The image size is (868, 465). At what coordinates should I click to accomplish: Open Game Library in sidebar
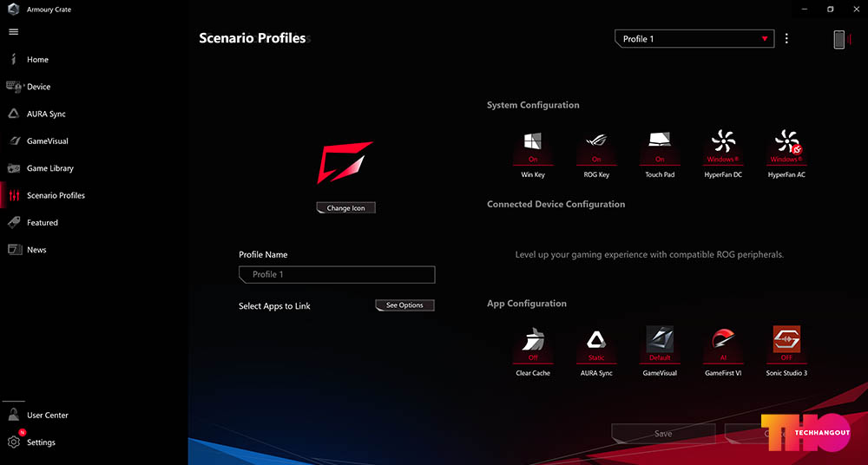(x=49, y=167)
